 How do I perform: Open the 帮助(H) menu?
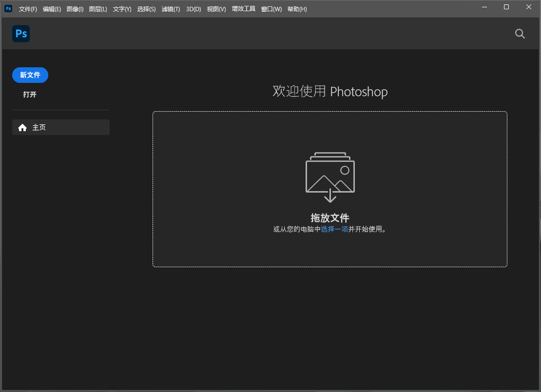pos(297,9)
